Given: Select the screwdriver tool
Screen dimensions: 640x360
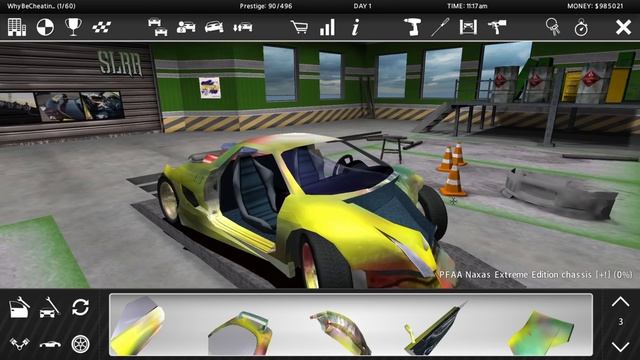Looking at the screenshot, I should tap(440, 27).
